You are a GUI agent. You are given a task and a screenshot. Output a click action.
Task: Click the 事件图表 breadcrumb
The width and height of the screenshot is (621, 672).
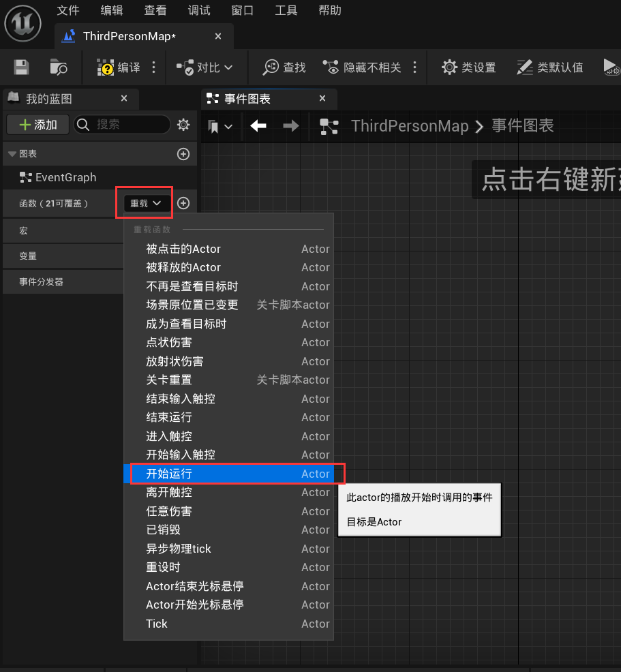click(523, 126)
